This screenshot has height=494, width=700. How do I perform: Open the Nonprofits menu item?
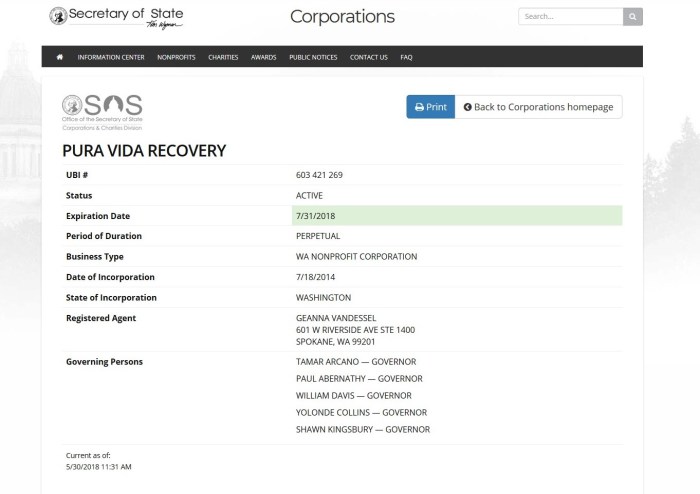[x=176, y=57]
